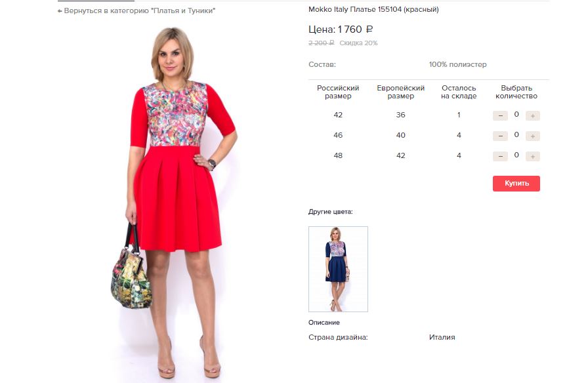Increase quantity for Russian size 46
The height and width of the screenshot is (383, 588).
click(532, 136)
